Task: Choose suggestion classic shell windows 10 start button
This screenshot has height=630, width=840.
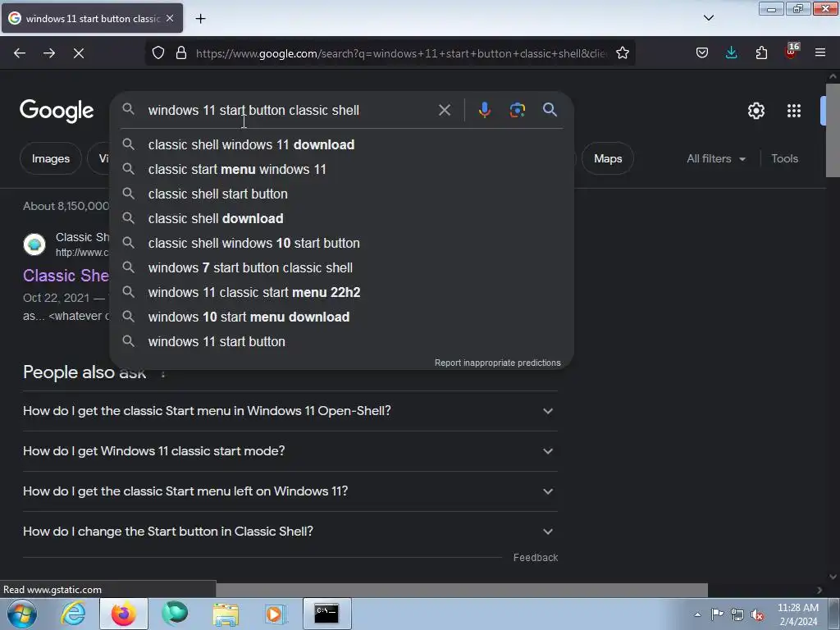Action: point(342,243)
